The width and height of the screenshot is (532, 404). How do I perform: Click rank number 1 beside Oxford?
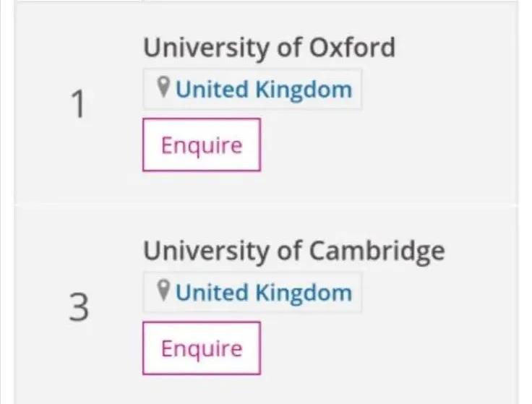click(x=78, y=104)
